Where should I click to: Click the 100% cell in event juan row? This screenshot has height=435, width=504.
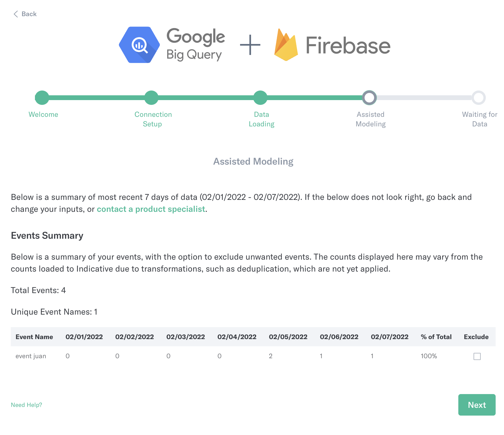(x=429, y=356)
